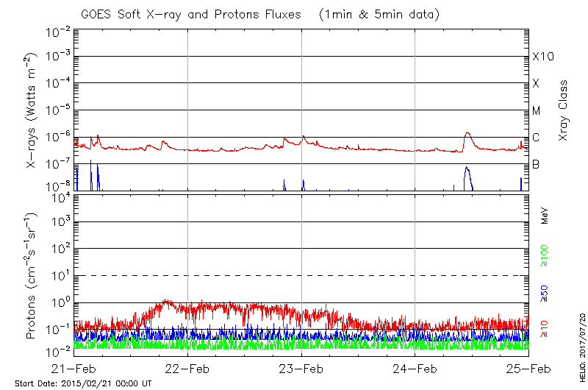
Task: Click the 23-Feb date tick label
Action: pos(301,369)
